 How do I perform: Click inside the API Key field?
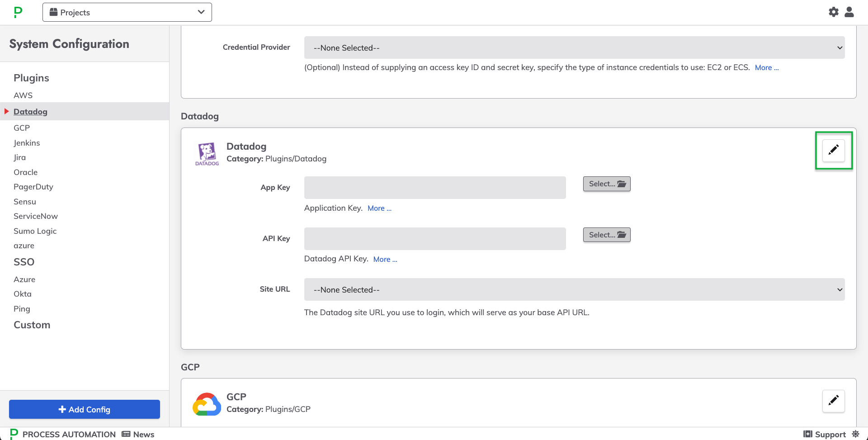[x=435, y=239]
